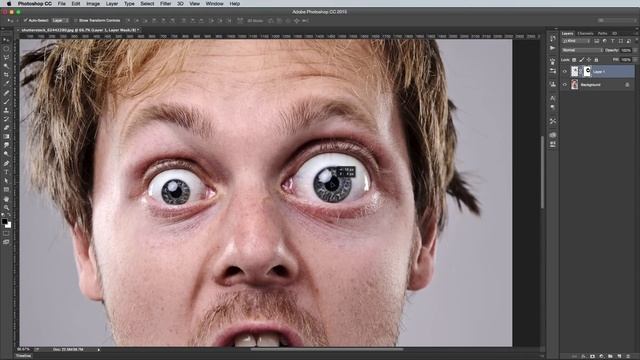The width and height of the screenshot is (640, 360).
Task: Click the background color swatch
Action: coord(8,225)
